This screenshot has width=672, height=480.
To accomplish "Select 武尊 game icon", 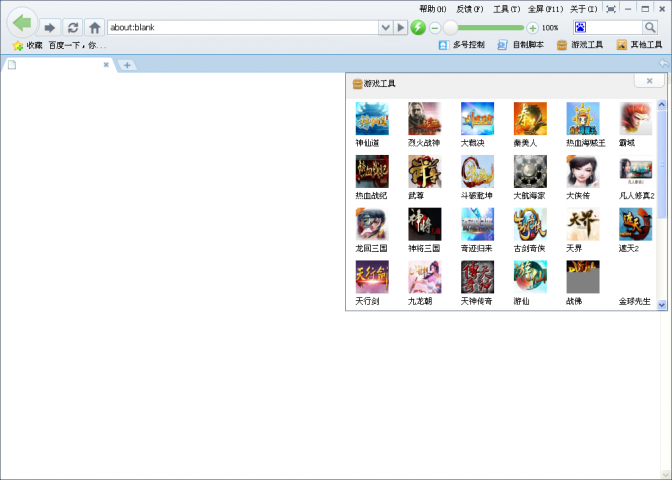I will pyautogui.click(x=424, y=171).
